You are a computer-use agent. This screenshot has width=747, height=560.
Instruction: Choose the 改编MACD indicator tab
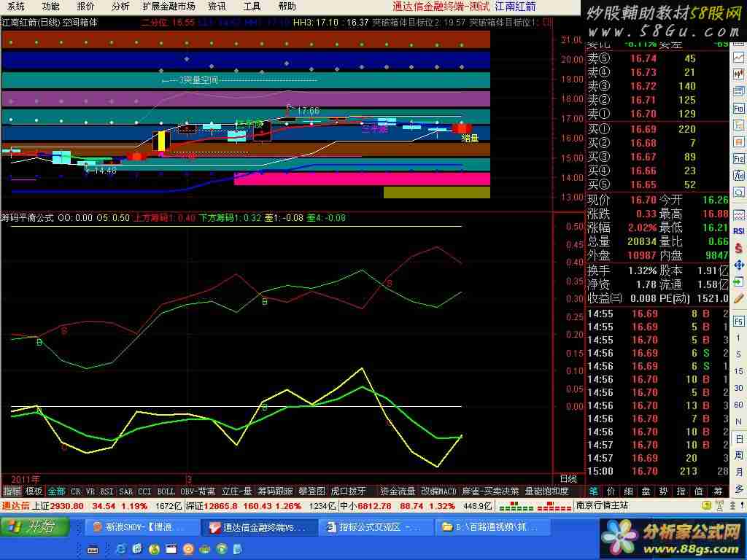[x=438, y=491]
